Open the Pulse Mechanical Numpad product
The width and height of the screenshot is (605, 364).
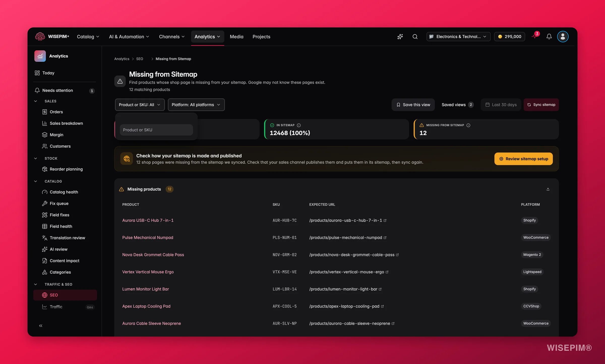148,237
